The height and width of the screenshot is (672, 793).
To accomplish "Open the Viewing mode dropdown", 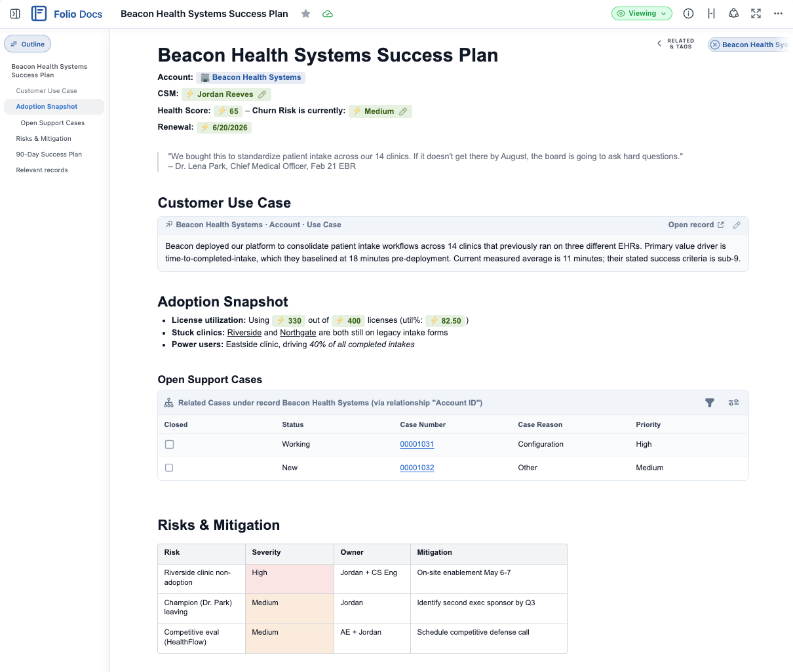I will [642, 13].
